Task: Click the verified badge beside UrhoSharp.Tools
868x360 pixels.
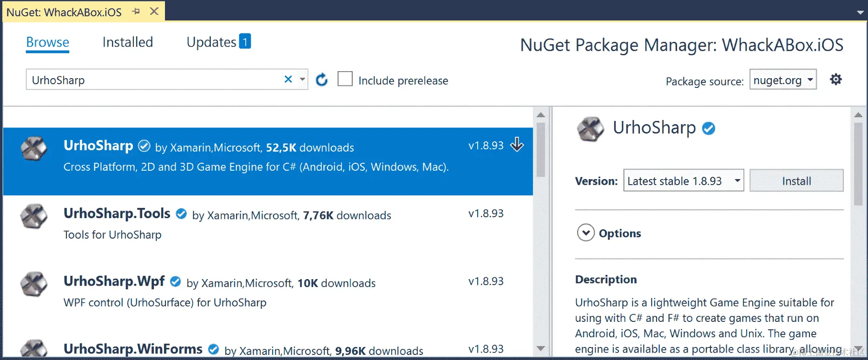Action: pos(181,214)
